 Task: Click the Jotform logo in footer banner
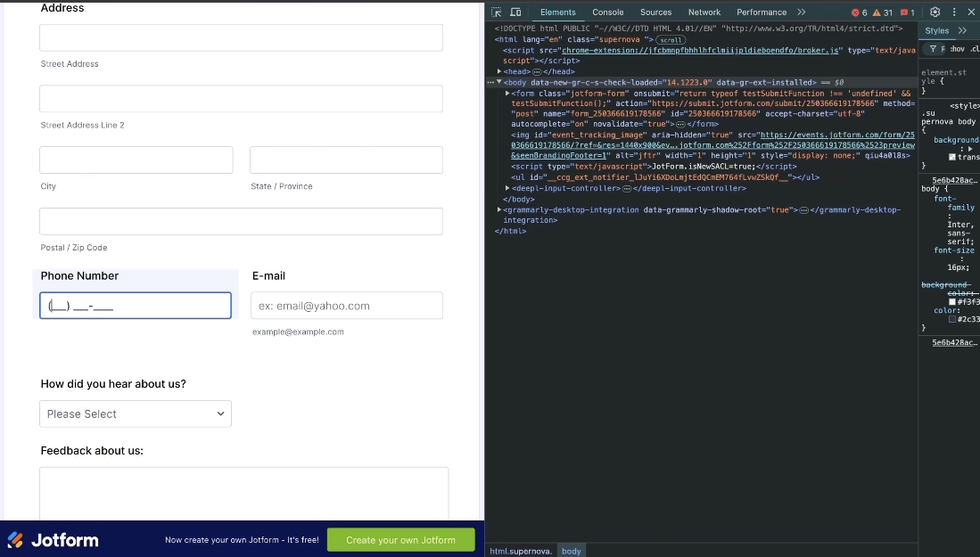coord(53,540)
